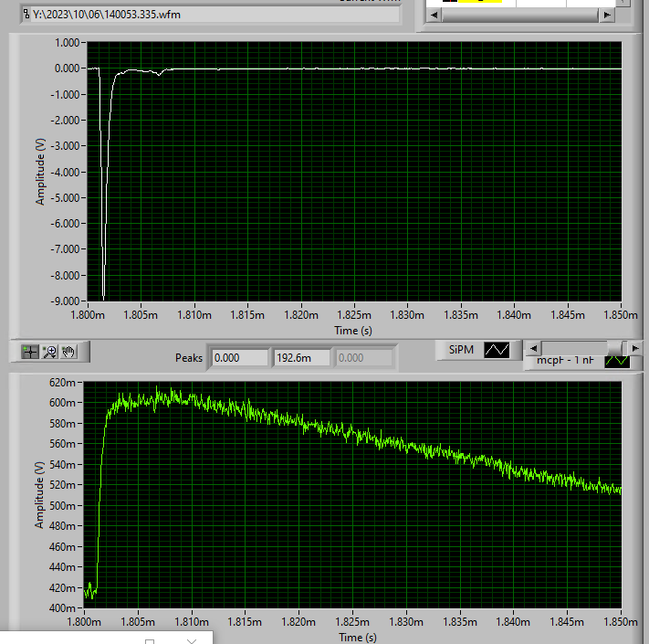Image resolution: width=649 pixels, height=644 pixels.
Task: Click the yellow highlighted table cell
Action: coord(480,1)
